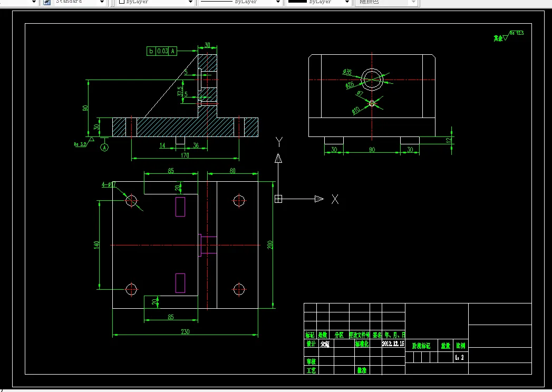
Task: Click the 更改文件号 title block cell
Action: [x=359, y=335]
